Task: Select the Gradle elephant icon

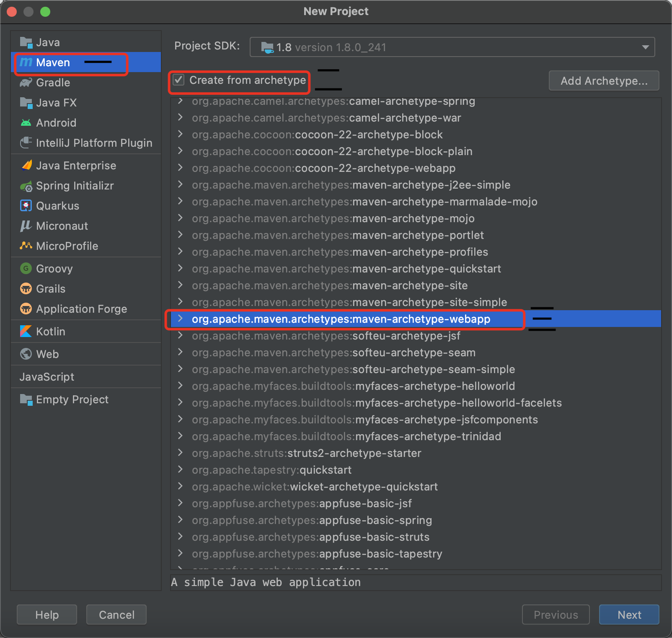Action: click(x=26, y=83)
